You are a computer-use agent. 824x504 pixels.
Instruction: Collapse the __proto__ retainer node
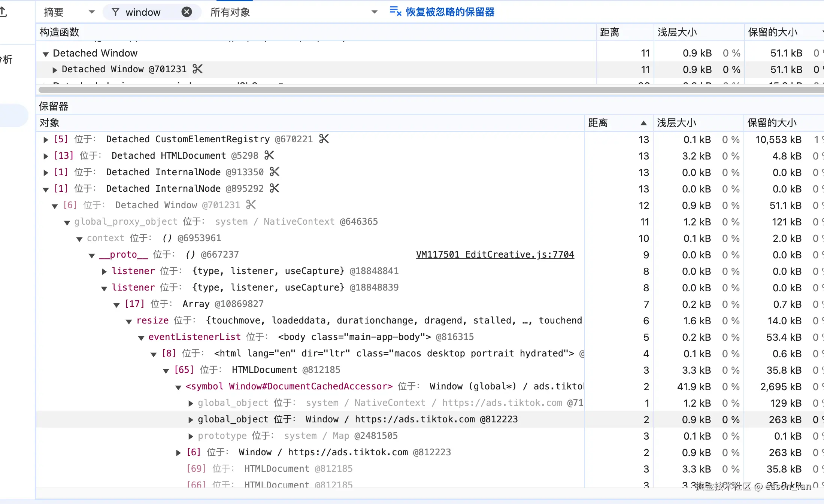click(92, 255)
